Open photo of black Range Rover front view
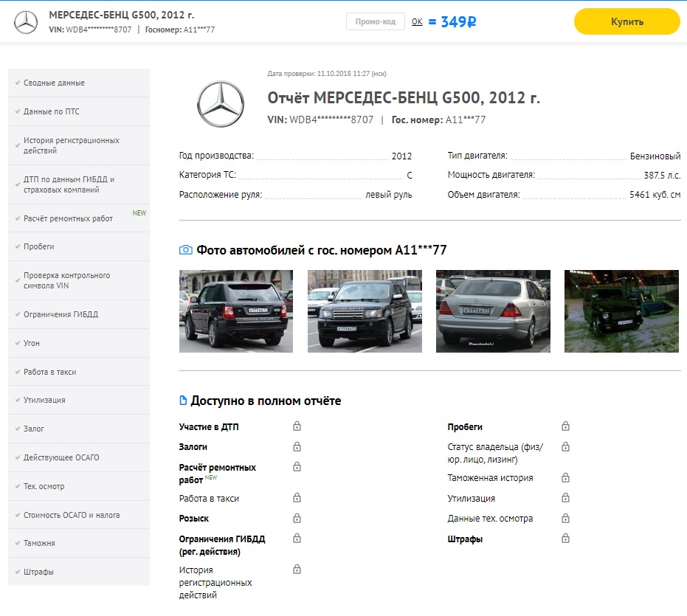This screenshot has height=616, width=687. (365, 311)
